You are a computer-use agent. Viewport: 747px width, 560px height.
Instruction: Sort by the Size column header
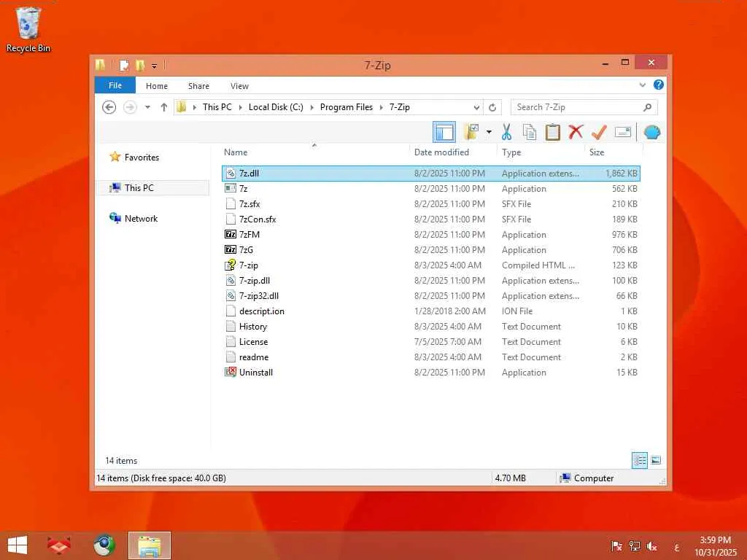pyautogui.click(x=614, y=152)
